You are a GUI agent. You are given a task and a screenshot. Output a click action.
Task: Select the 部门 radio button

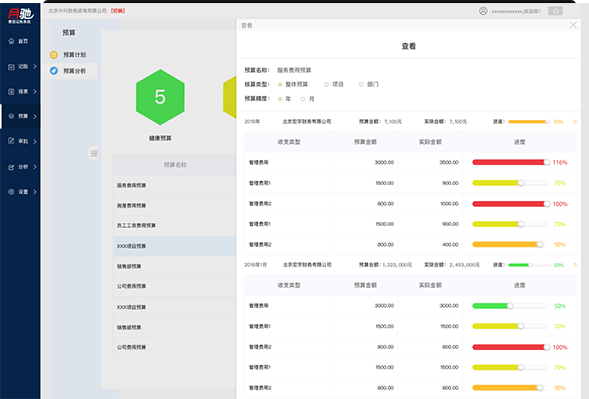point(361,85)
